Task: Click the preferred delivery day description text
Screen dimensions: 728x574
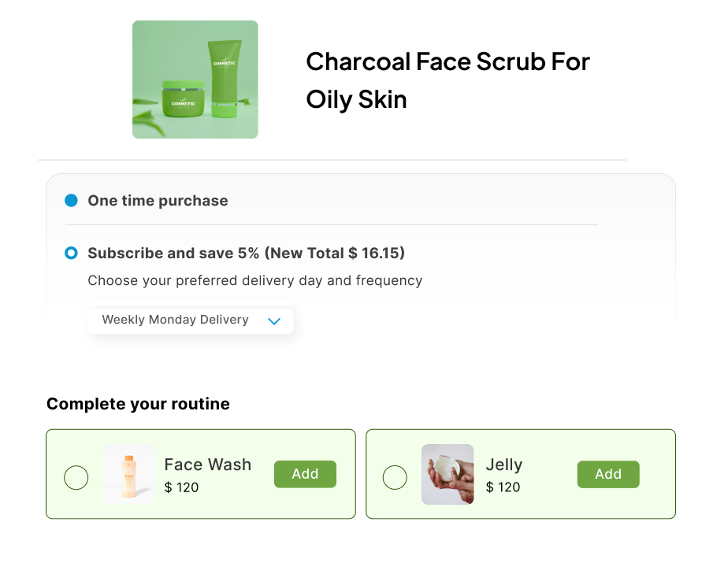Action: pyautogui.click(x=254, y=280)
